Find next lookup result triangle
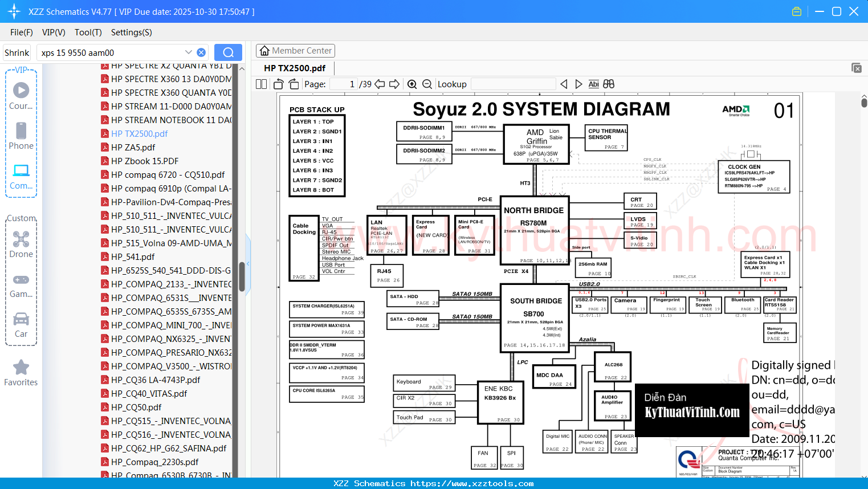This screenshot has width=868, height=489. (x=578, y=84)
